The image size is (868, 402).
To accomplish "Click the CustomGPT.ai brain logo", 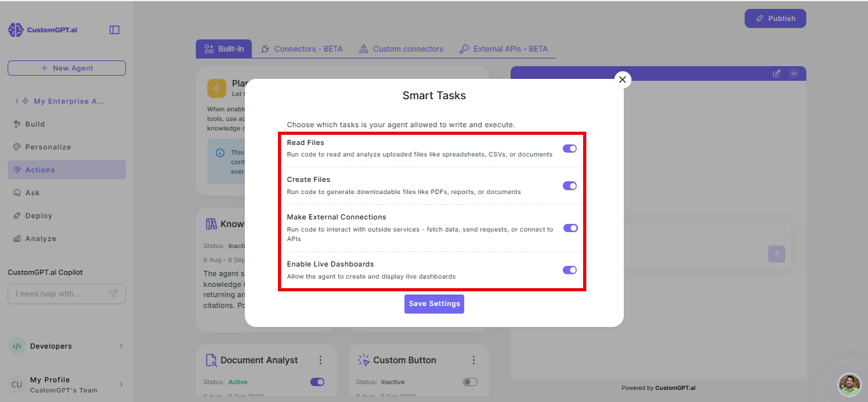I will click(x=16, y=30).
